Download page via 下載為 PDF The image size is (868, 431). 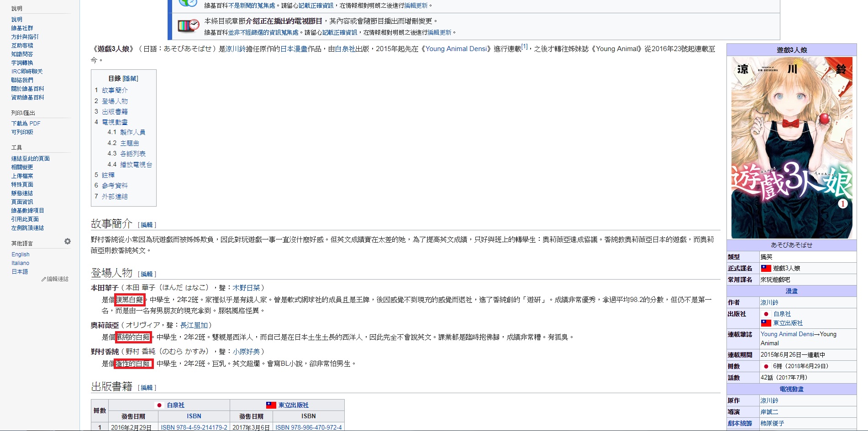[26, 124]
